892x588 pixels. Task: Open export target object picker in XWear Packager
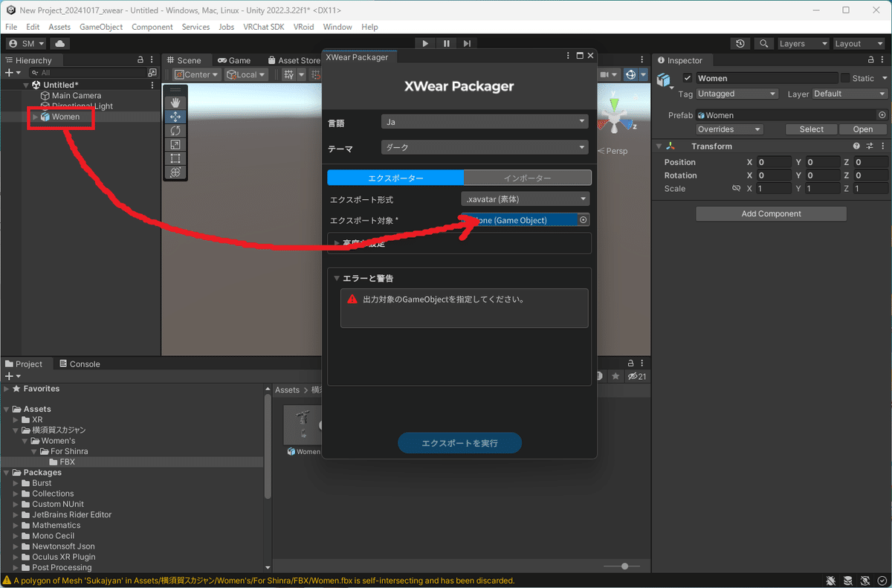(x=584, y=220)
